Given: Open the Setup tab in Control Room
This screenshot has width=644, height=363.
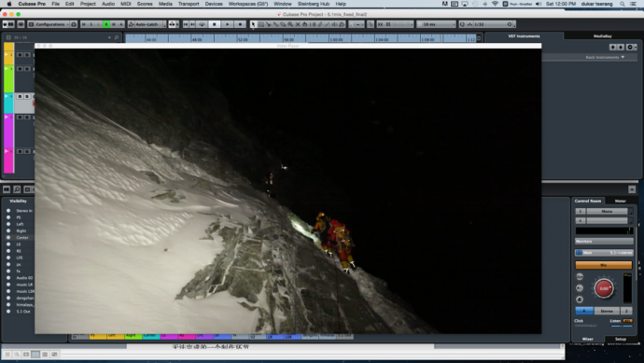Looking at the screenshot, I should click(x=620, y=339).
